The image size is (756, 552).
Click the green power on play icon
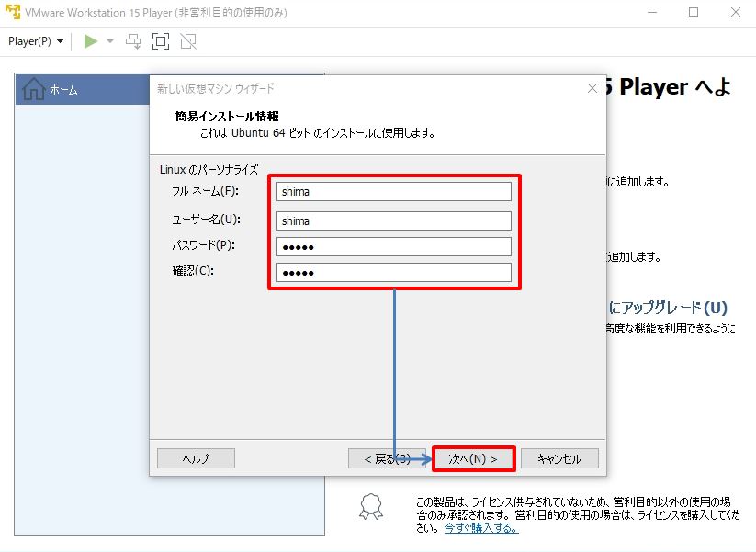(90, 41)
